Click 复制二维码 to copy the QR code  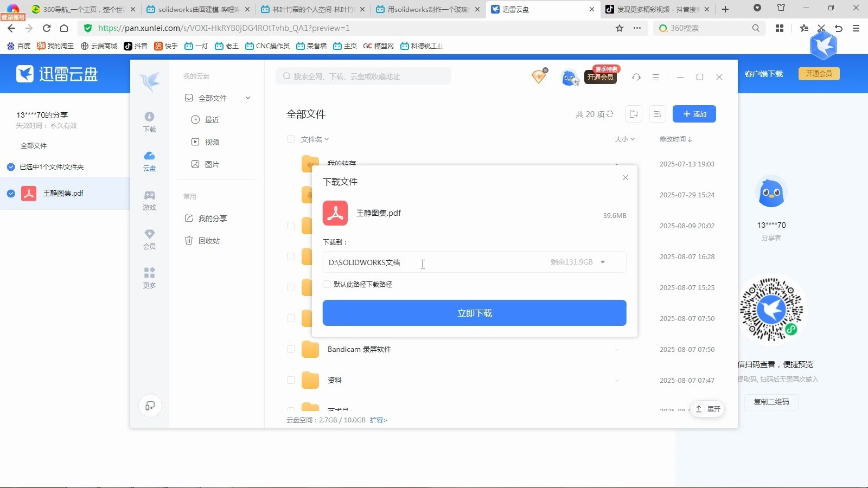point(771,402)
